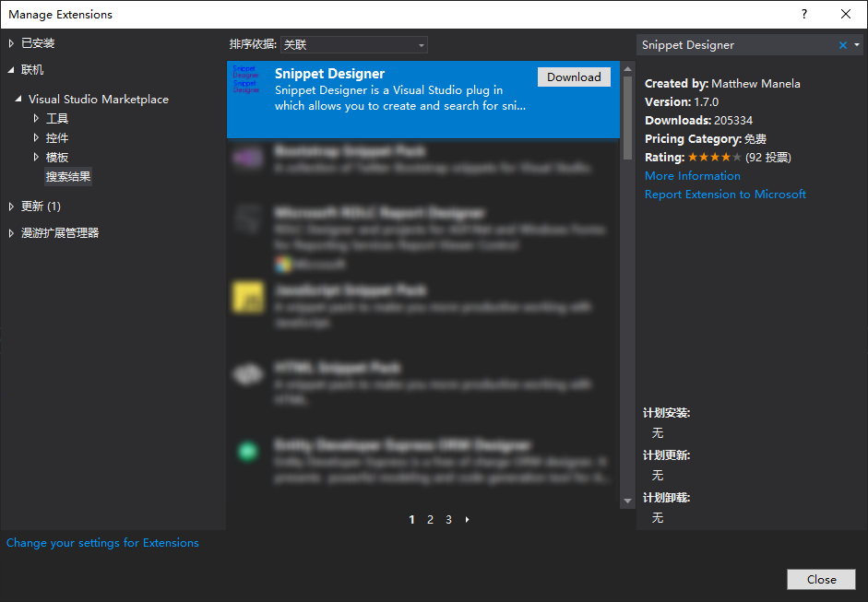Image resolution: width=868 pixels, height=602 pixels.
Task: Download the Snippet Designer extension
Action: 574,77
